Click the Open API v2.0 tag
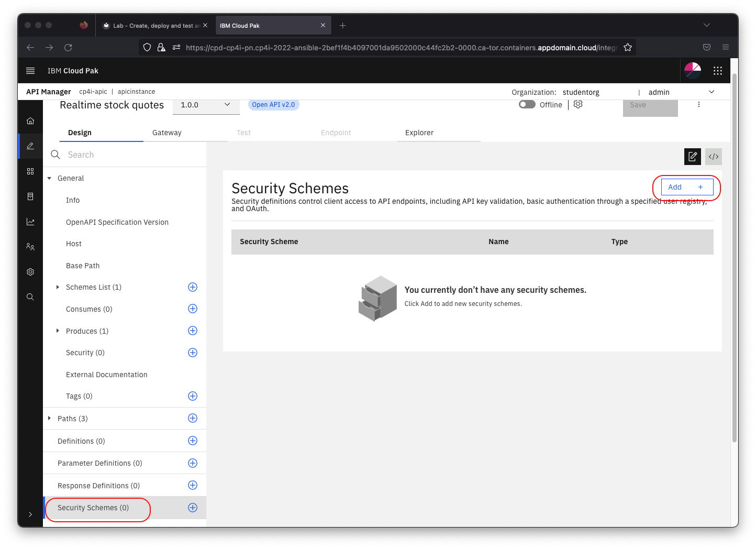Image resolution: width=756 pixels, height=549 pixels. [273, 104]
